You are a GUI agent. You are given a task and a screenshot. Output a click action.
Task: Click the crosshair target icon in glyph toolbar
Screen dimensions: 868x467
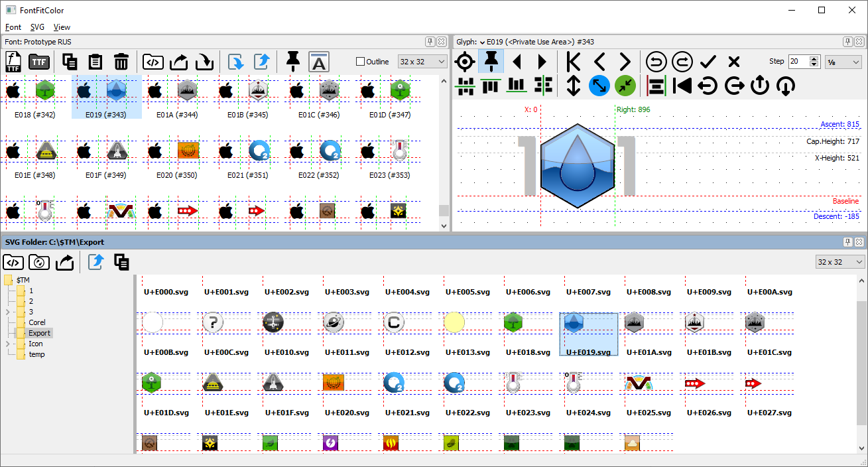[x=464, y=61]
